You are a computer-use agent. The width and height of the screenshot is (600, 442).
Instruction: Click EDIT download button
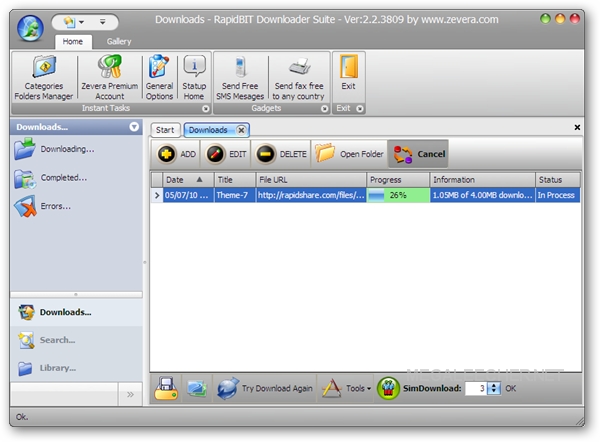[226, 154]
